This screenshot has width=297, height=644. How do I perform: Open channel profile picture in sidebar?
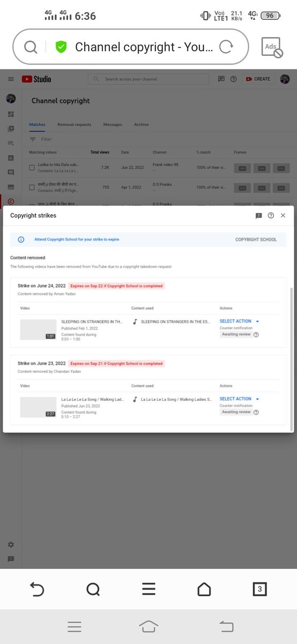tap(11, 99)
